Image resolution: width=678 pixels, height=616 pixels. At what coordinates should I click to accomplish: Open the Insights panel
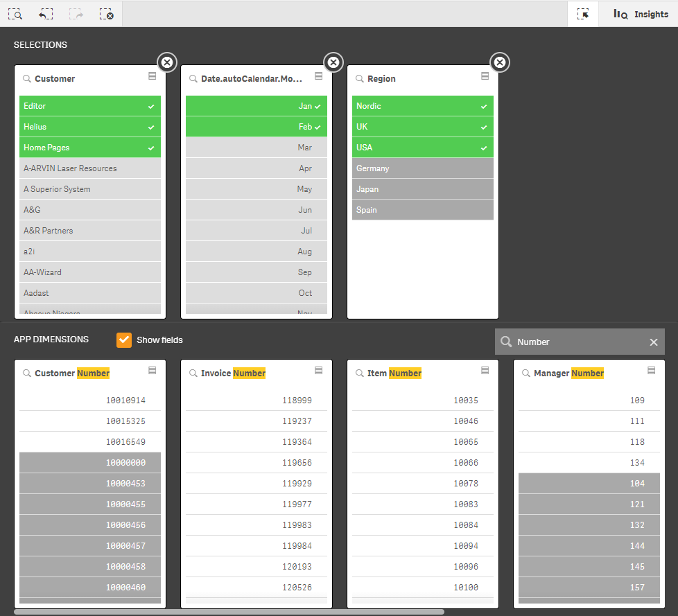(x=641, y=14)
